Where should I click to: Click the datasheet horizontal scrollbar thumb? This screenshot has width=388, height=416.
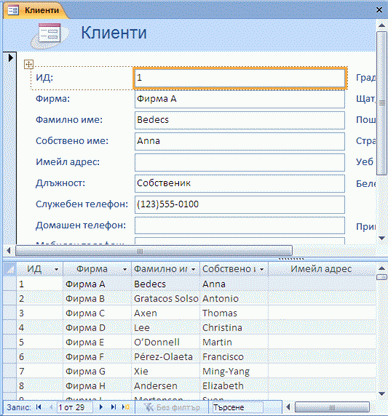click(x=332, y=407)
